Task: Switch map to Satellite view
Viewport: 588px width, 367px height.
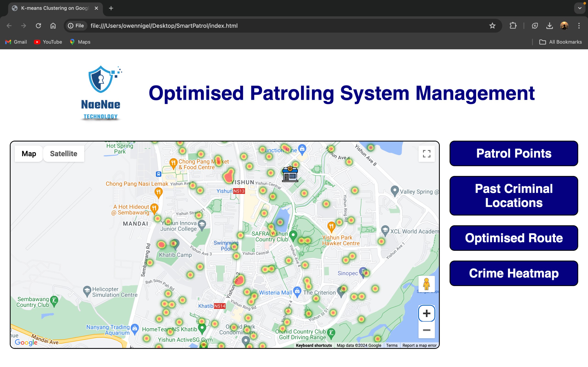Action: point(64,154)
